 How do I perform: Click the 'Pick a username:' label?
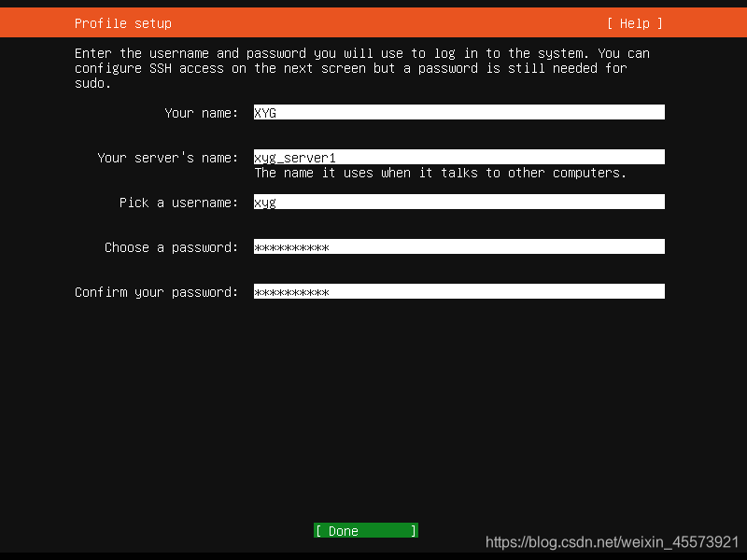178,203
